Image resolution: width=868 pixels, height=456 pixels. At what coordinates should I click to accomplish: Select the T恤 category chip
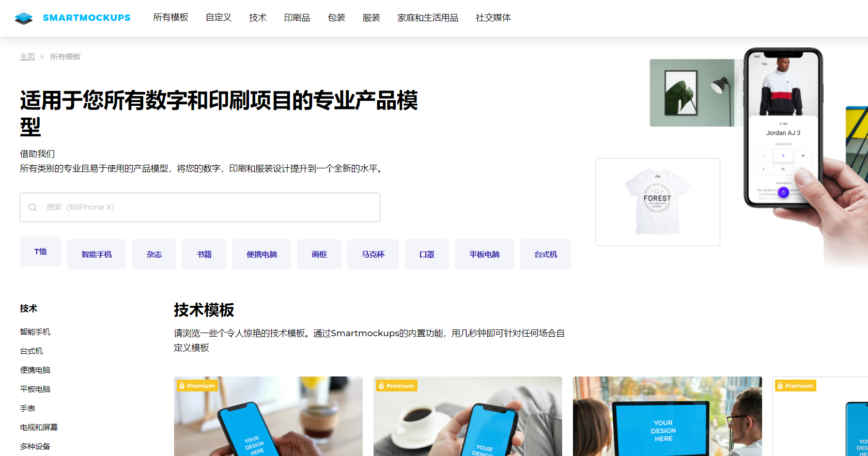[40, 251]
